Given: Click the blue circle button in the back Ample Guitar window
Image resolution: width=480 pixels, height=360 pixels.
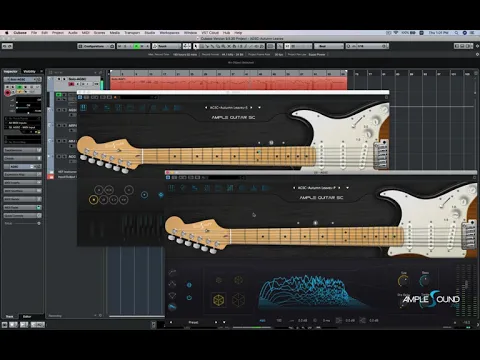Looking at the screenshot, I should (x=144, y=195).
